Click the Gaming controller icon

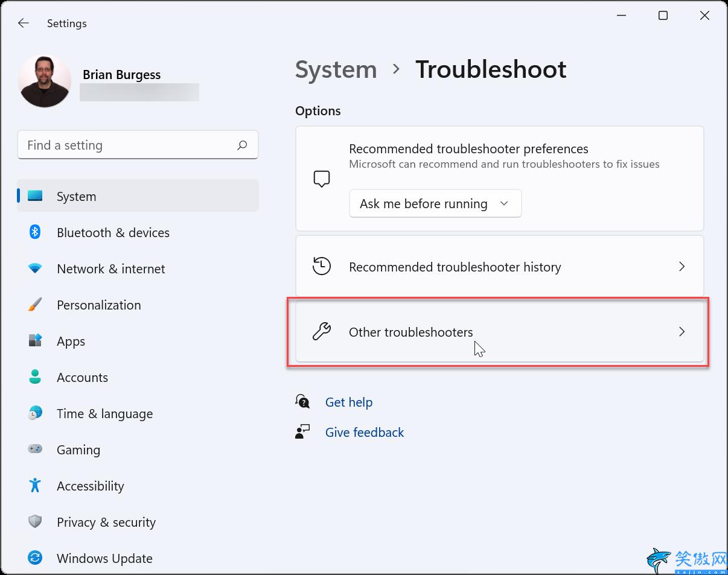point(35,449)
